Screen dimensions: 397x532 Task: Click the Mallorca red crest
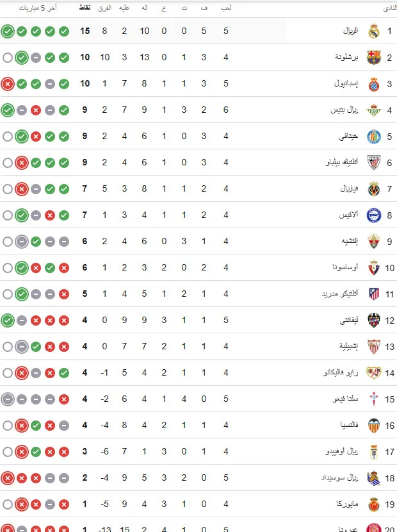[373, 504]
